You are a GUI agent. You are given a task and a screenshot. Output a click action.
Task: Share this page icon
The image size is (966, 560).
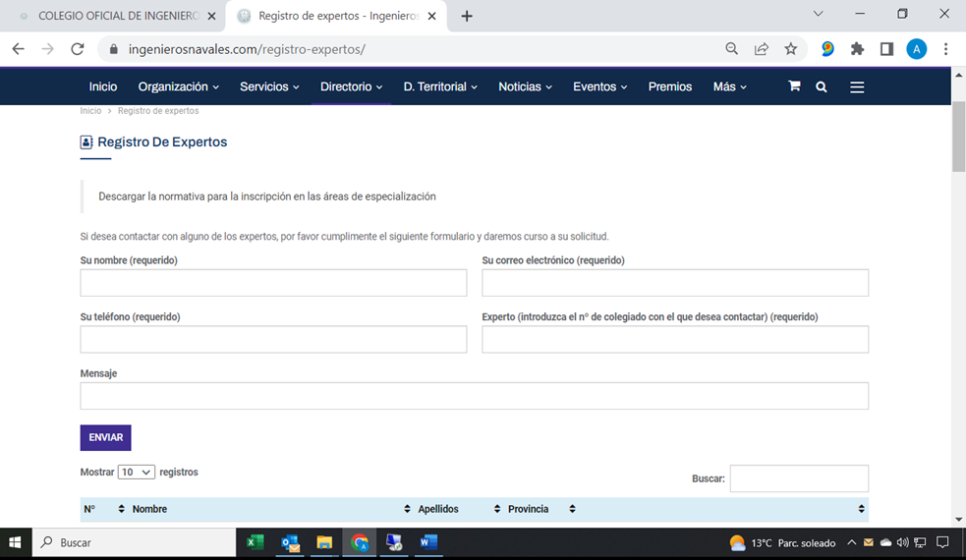click(762, 49)
